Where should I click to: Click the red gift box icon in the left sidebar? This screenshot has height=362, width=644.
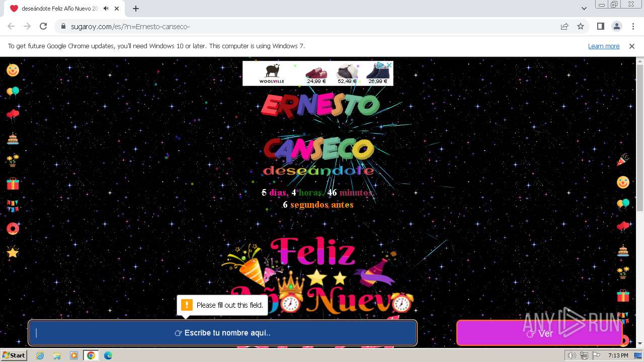[x=13, y=184]
